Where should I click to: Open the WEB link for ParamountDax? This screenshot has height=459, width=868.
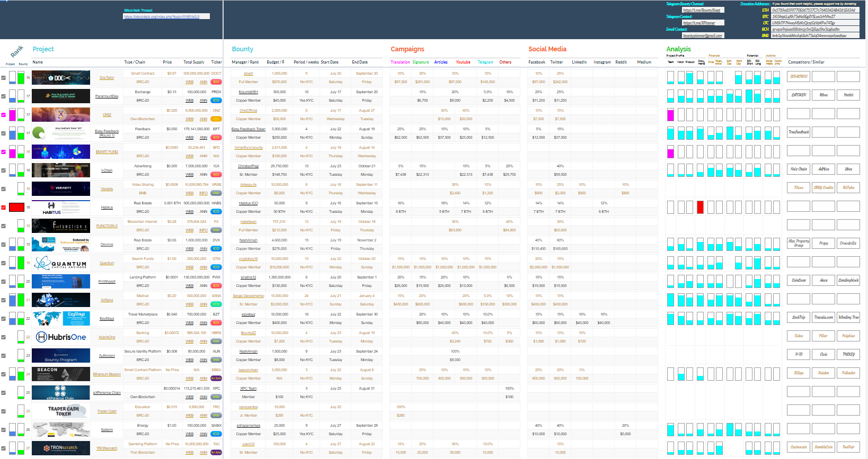(189, 101)
